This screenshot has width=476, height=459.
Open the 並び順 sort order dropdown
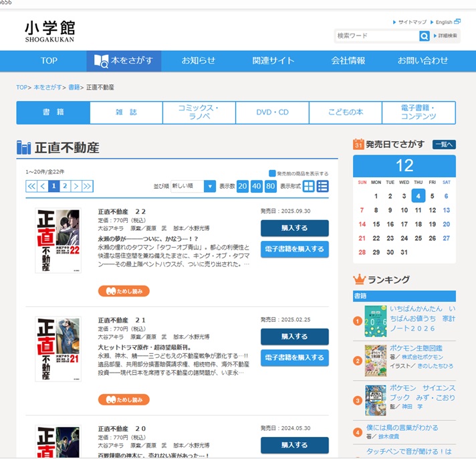193,186
